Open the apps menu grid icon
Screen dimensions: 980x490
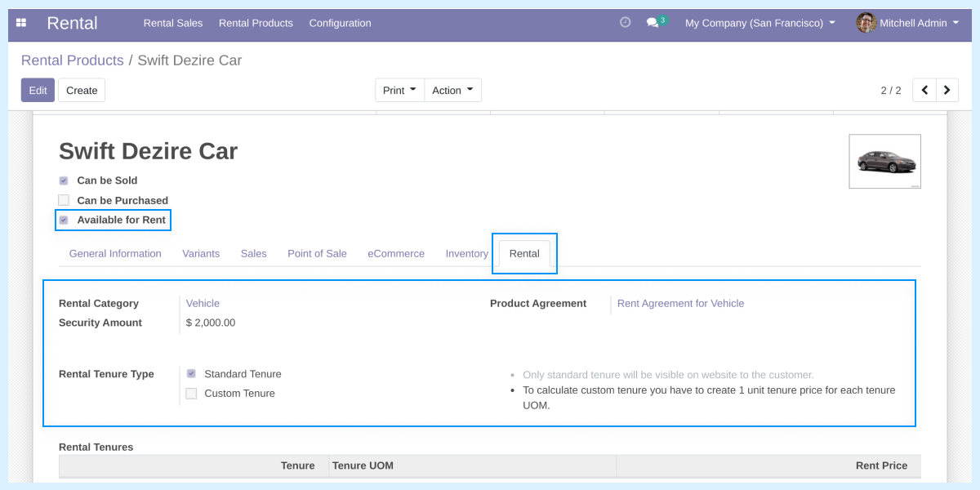click(x=20, y=23)
